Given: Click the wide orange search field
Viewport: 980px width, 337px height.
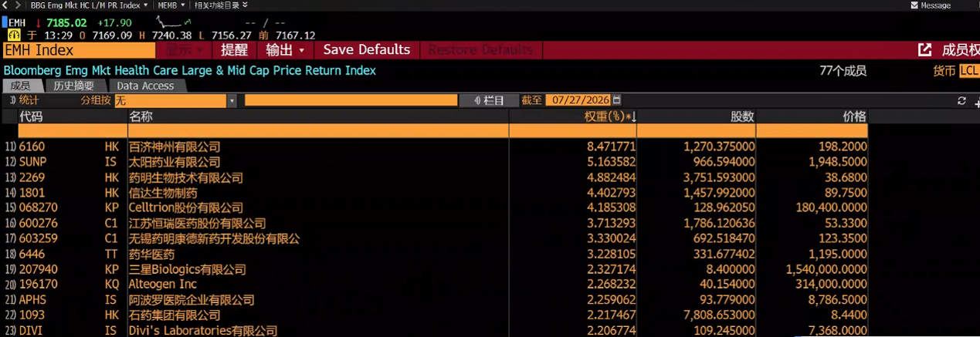Looking at the screenshot, I should (351, 101).
